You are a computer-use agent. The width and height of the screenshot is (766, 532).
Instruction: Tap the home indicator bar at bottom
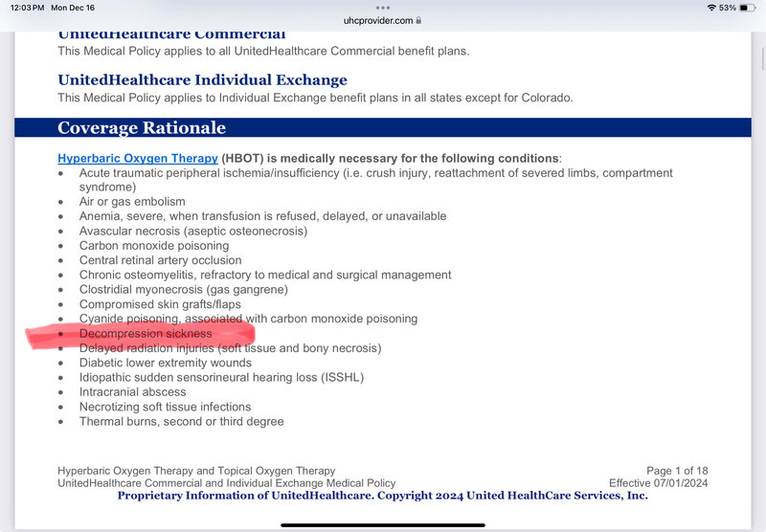pyautogui.click(x=382, y=524)
